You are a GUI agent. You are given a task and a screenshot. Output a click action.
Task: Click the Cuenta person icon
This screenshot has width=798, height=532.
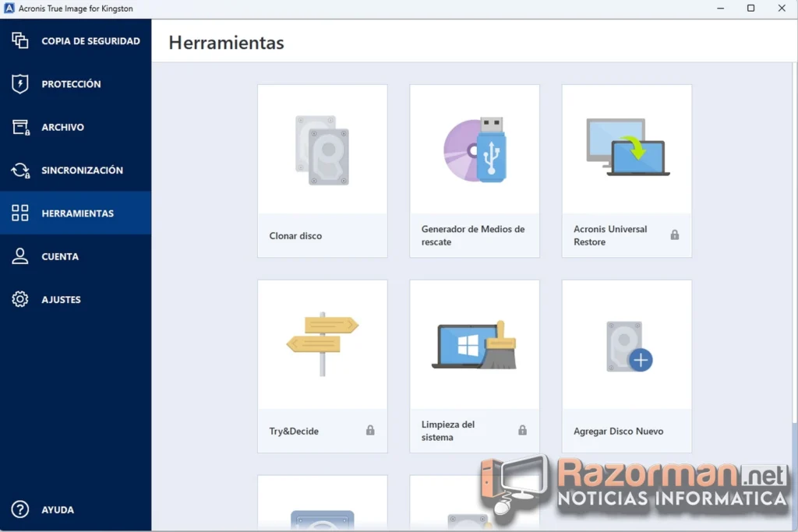coord(19,256)
